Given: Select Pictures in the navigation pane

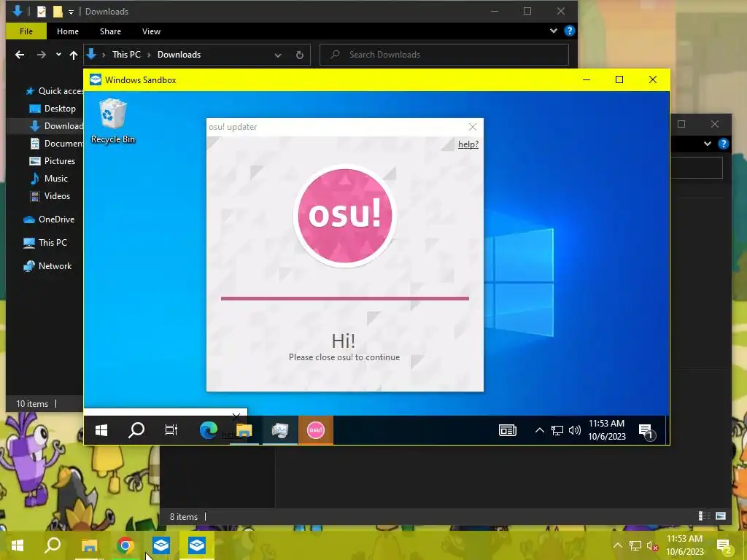Looking at the screenshot, I should 53,161.
